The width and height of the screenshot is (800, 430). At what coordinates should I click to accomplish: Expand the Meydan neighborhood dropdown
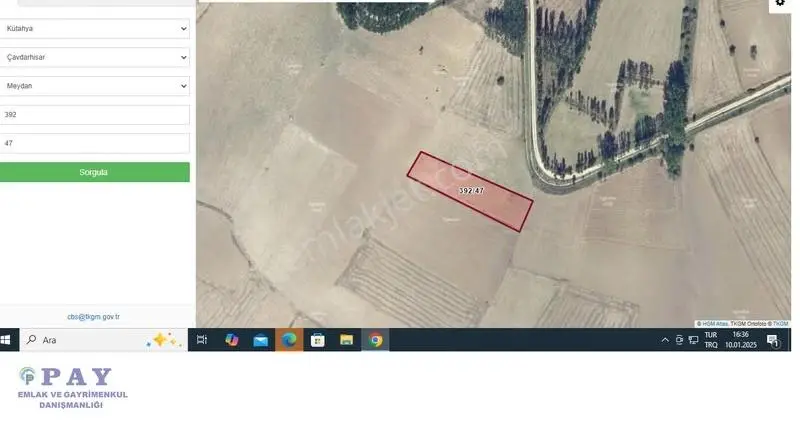coord(94,86)
